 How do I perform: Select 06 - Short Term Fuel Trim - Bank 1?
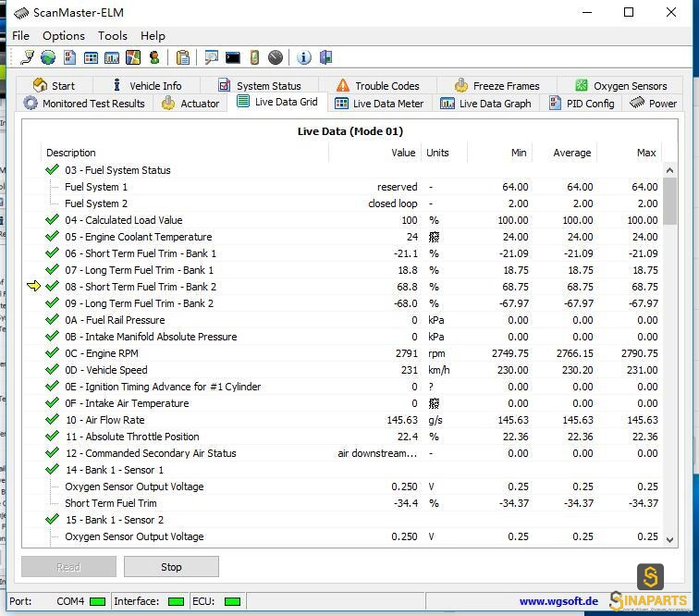coord(342,253)
